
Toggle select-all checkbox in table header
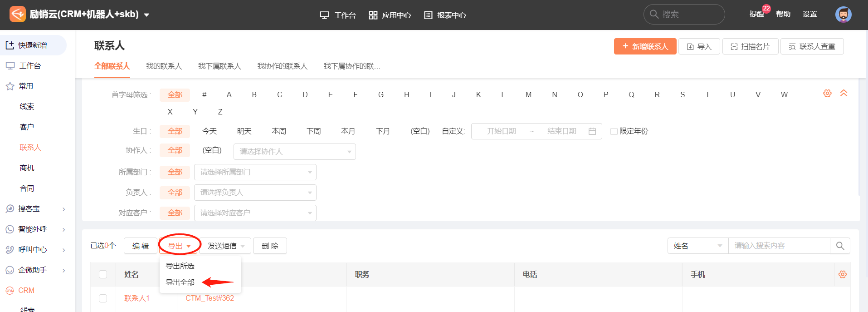pyautogui.click(x=103, y=274)
